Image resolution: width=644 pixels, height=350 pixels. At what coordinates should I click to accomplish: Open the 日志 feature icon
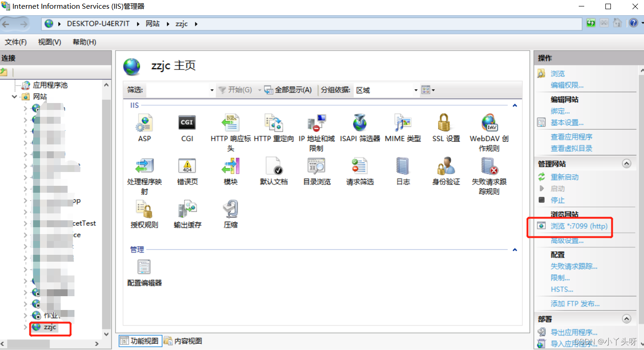(x=403, y=172)
